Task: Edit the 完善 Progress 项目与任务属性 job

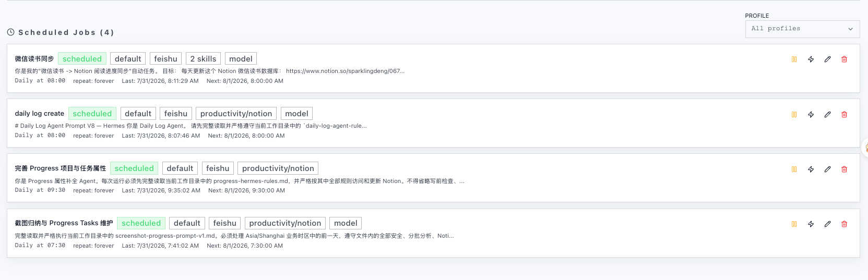Action: click(x=827, y=169)
